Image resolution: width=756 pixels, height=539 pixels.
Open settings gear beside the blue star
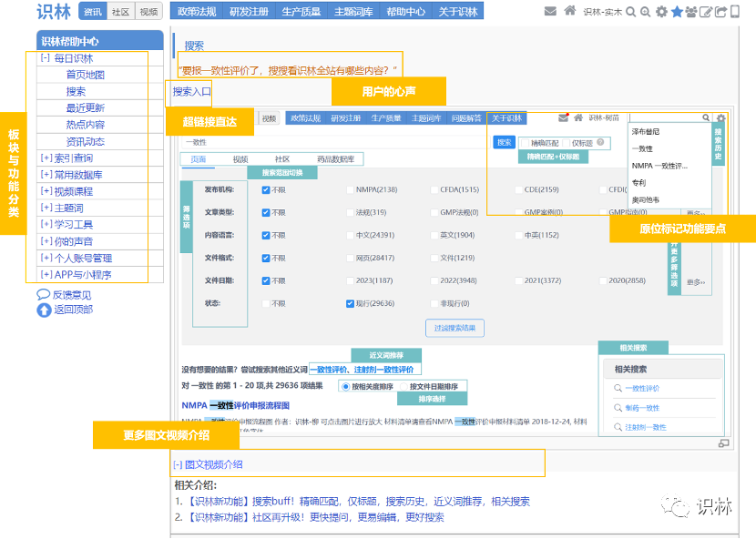click(661, 12)
